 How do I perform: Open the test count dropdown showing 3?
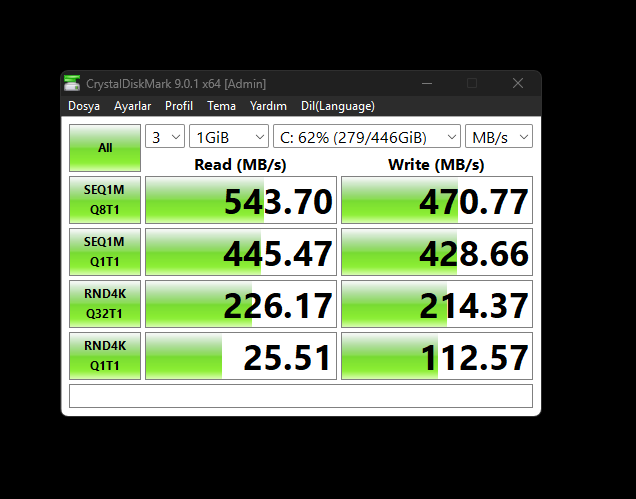click(x=165, y=137)
